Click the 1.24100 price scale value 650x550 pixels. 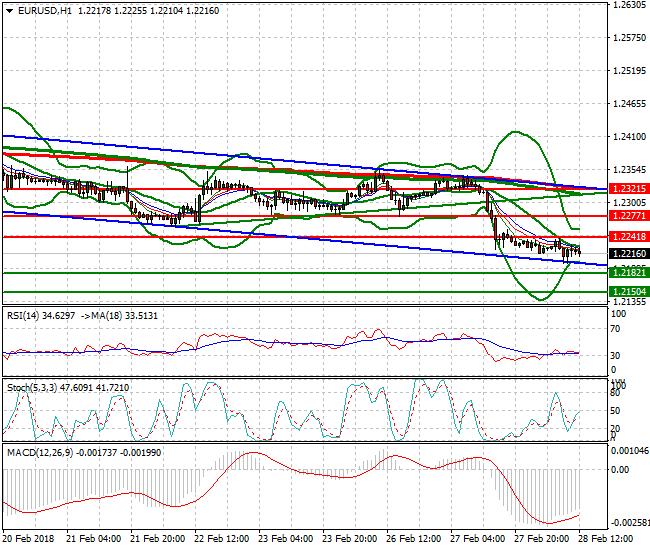pos(629,136)
